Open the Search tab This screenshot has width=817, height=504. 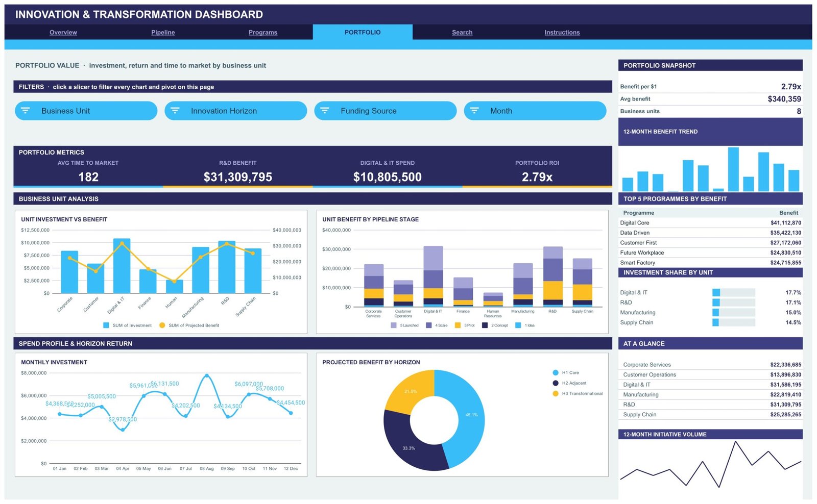click(x=462, y=32)
